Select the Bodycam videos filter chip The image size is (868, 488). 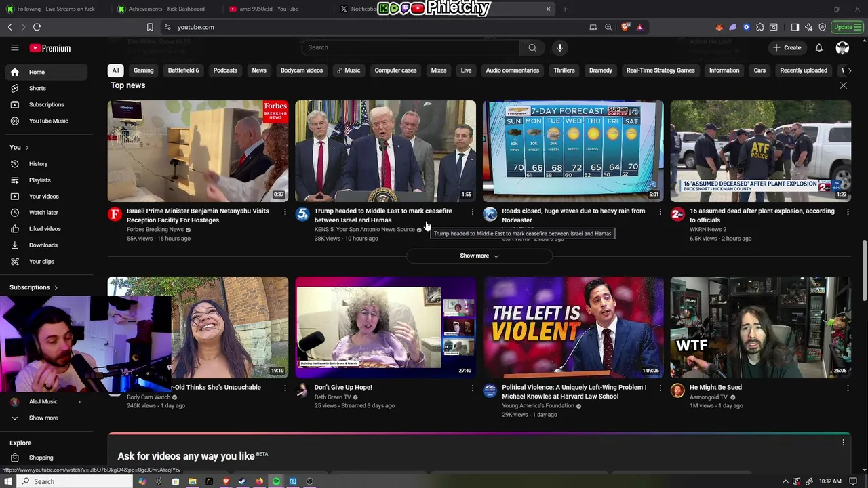(302, 70)
